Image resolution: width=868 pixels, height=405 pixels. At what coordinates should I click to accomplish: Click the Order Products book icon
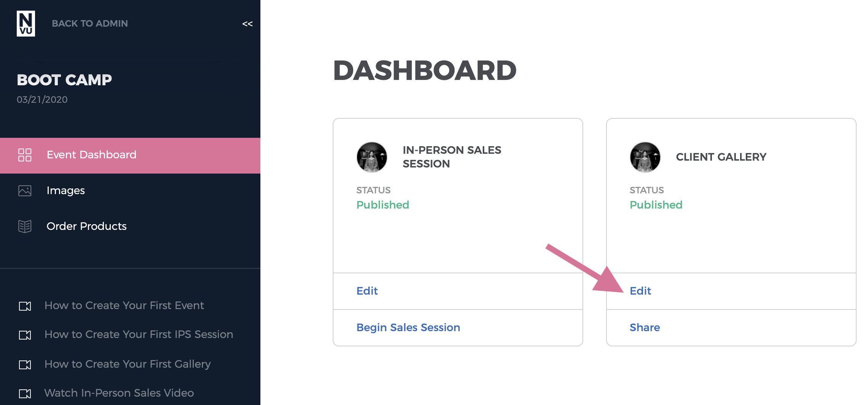25,226
